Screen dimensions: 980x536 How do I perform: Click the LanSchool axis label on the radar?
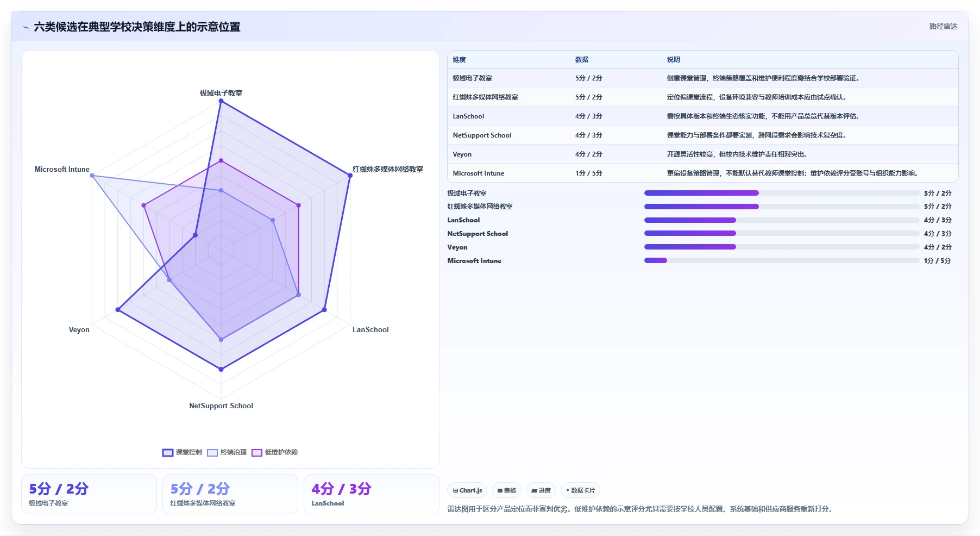370,329
